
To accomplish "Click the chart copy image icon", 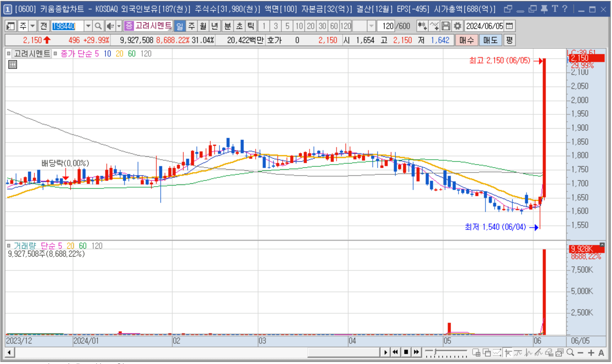I will pos(559,353).
